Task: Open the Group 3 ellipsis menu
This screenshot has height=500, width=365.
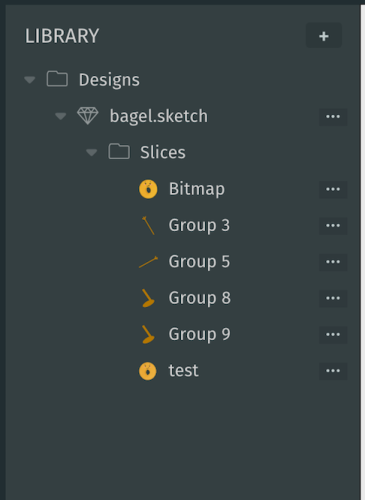Action: 333,226
